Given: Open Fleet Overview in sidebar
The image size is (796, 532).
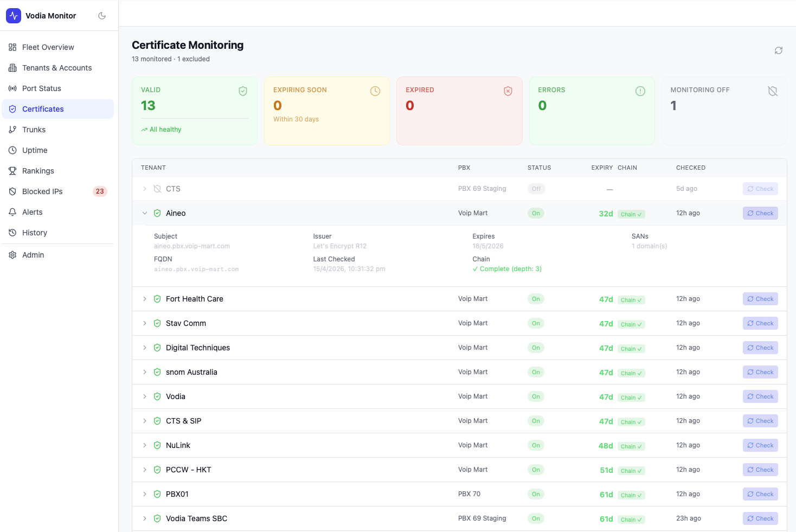Looking at the screenshot, I should (x=48, y=47).
